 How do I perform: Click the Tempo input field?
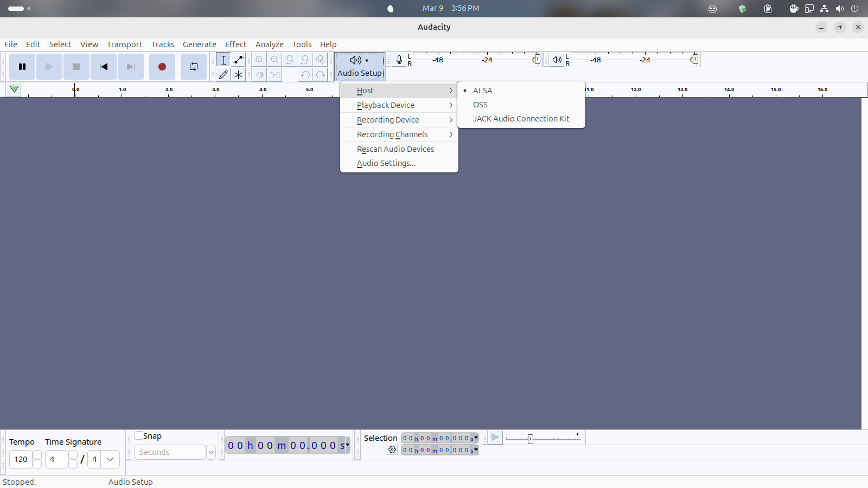click(21, 459)
